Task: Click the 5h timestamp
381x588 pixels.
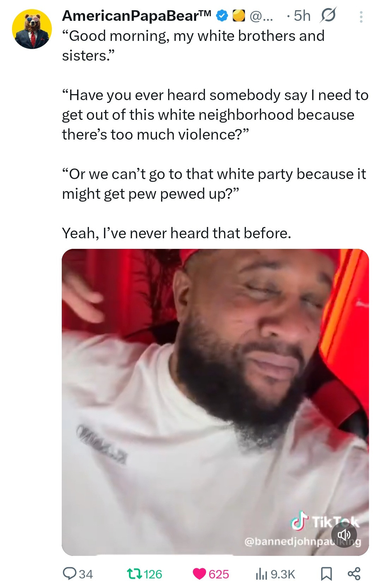Action: [302, 16]
